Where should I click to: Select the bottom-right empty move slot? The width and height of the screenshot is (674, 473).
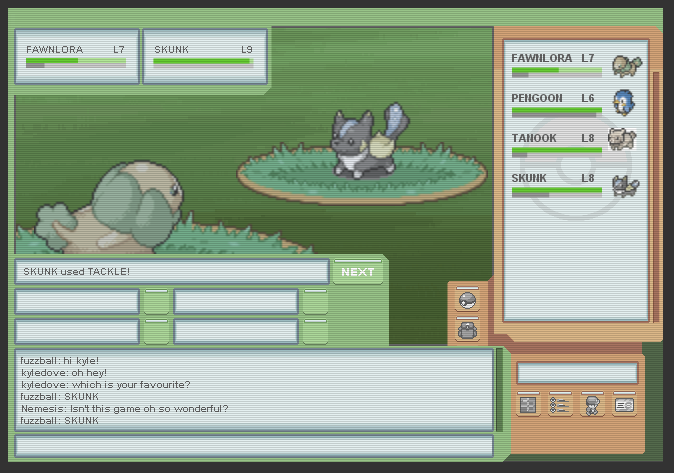[236, 331]
